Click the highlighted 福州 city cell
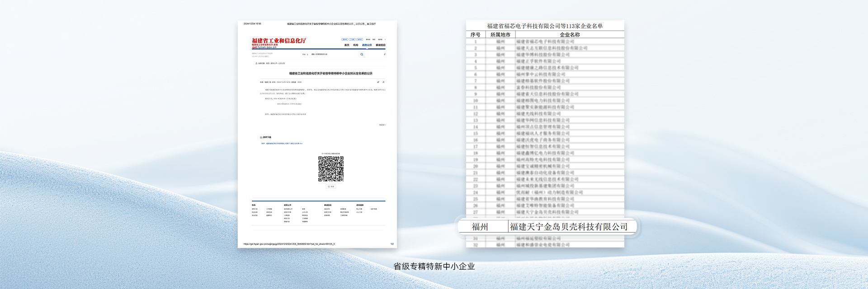The image size is (868, 289). point(480,227)
